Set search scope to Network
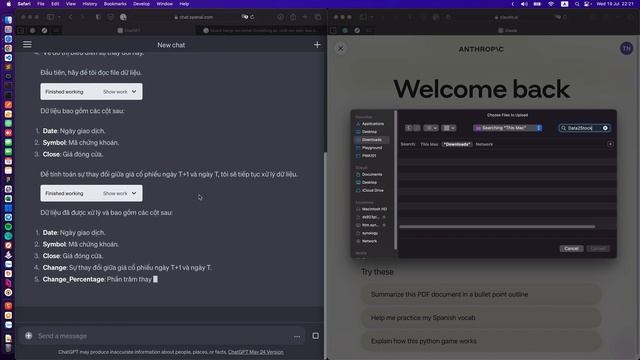Screen dimensions: 640x360 pos(484,144)
